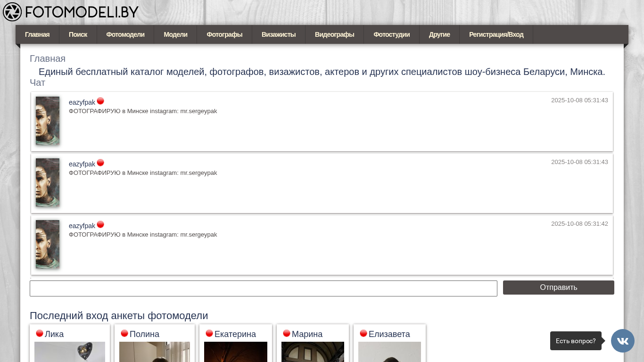Open Регистрация/Вход to sign in
The height and width of the screenshot is (362, 644).
[x=496, y=34]
